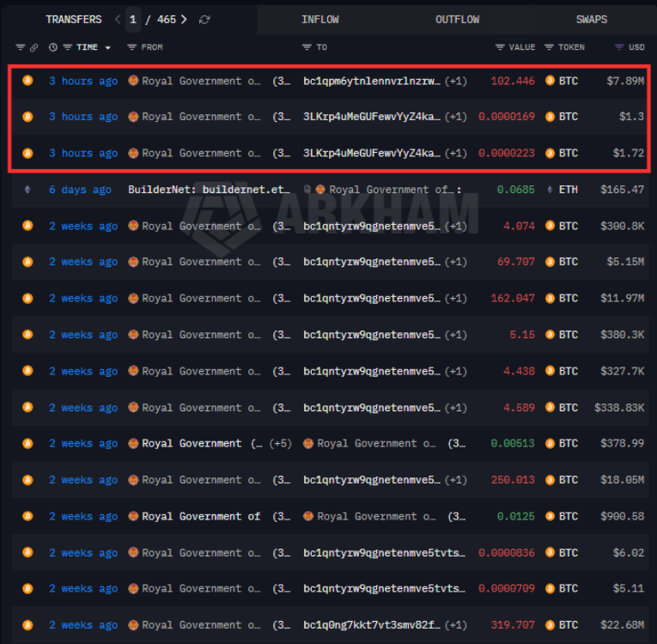Click the chain link filter icon
This screenshot has height=644, width=657.
pyautogui.click(x=33, y=47)
